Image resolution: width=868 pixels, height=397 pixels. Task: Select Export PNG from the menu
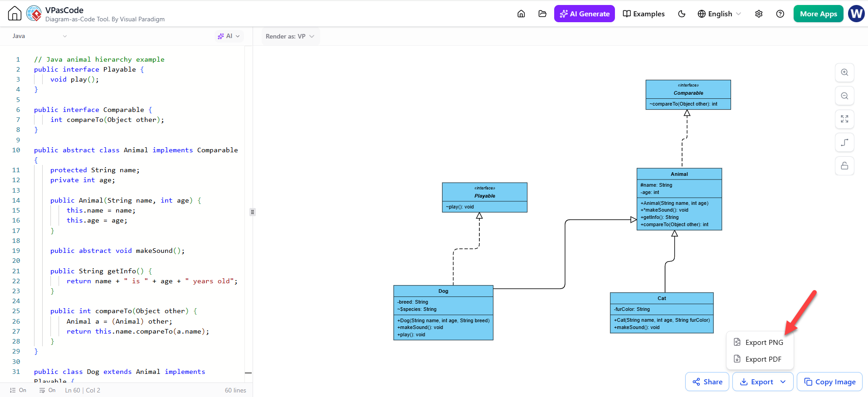(760, 342)
